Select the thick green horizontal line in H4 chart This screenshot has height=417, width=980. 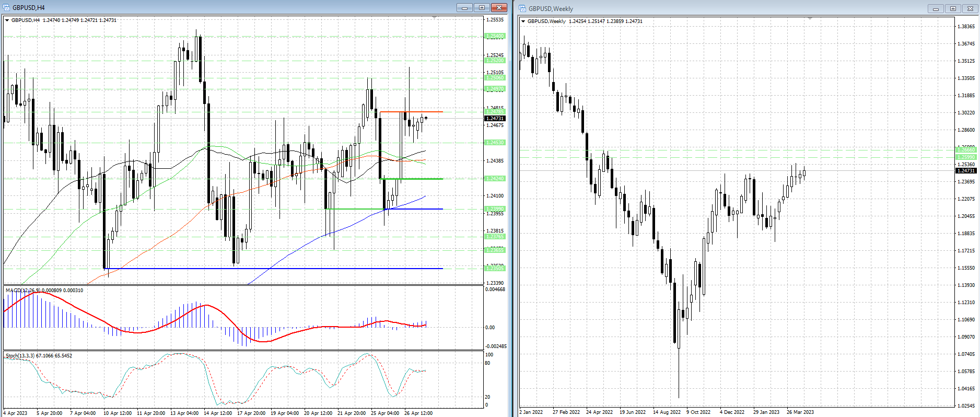pos(411,179)
